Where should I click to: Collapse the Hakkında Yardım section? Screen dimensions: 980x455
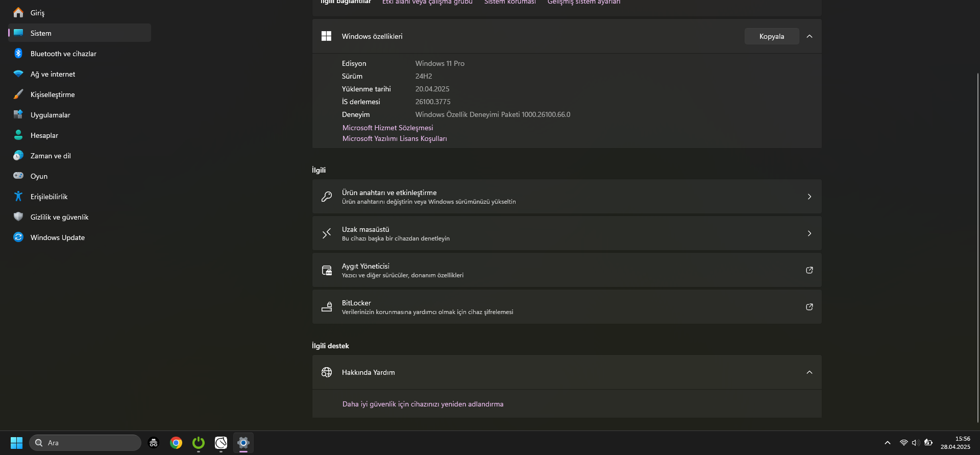tap(809, 372)
